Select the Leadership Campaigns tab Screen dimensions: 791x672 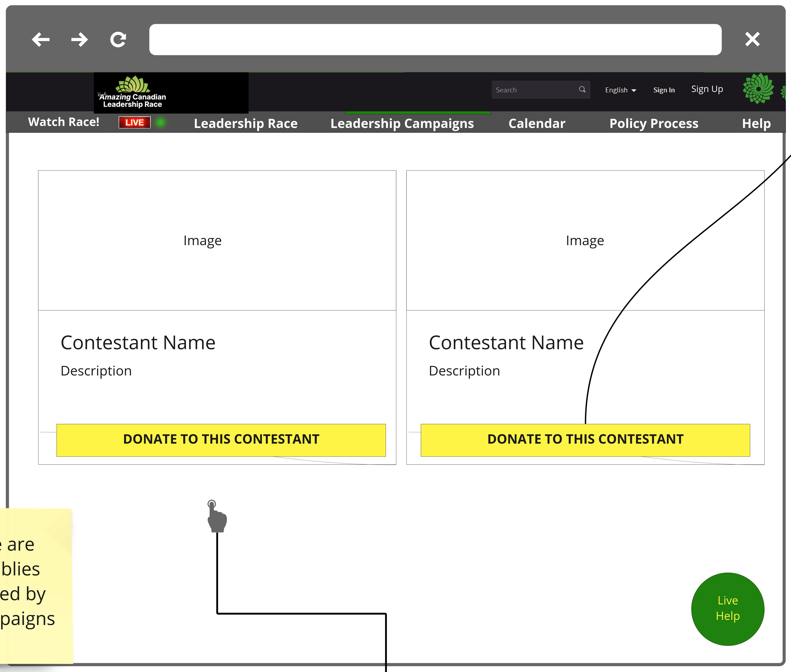click(x=402, y=123)
